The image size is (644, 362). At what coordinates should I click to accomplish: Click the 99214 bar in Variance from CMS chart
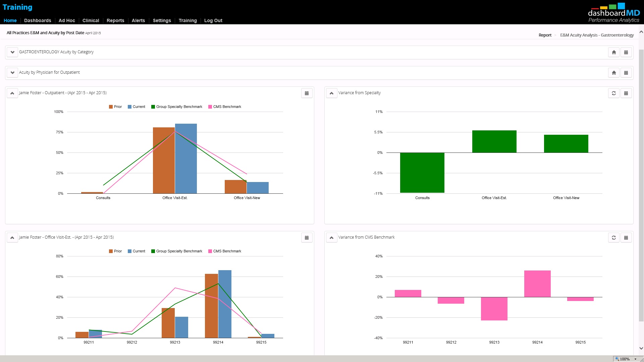[x=537, y=284]
